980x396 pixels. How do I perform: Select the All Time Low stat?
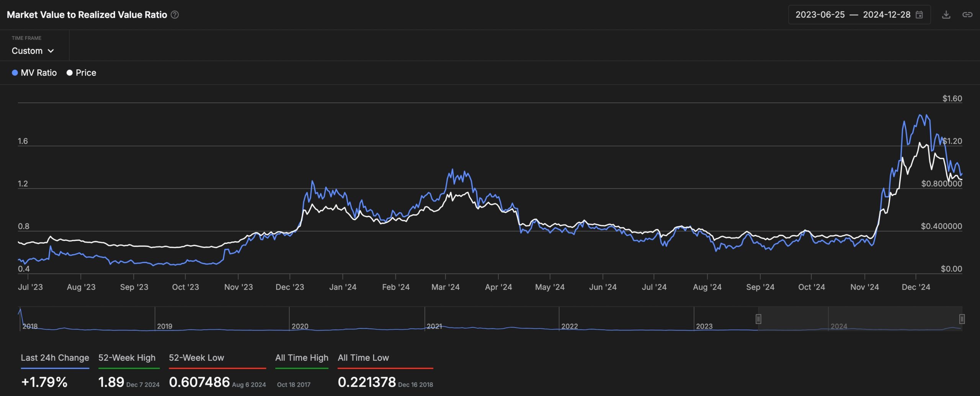point(385,371)
